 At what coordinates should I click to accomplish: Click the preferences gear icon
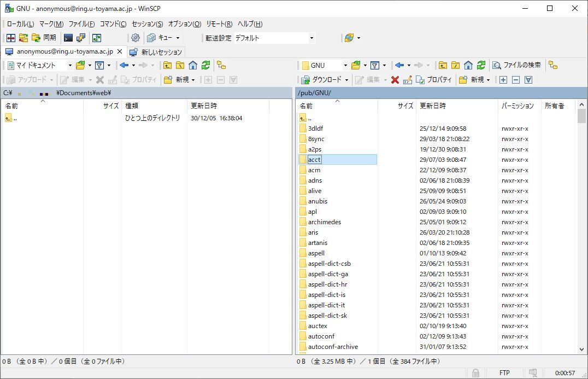point(135,38)
